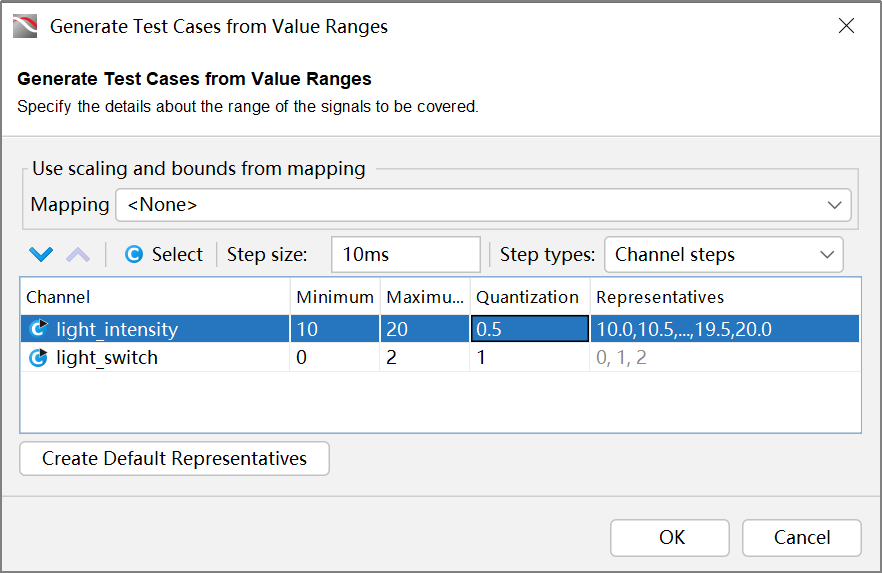Click the Representatives column header
Screen dimensions: 882x573
pyautogui.click(x=660, y=297)
